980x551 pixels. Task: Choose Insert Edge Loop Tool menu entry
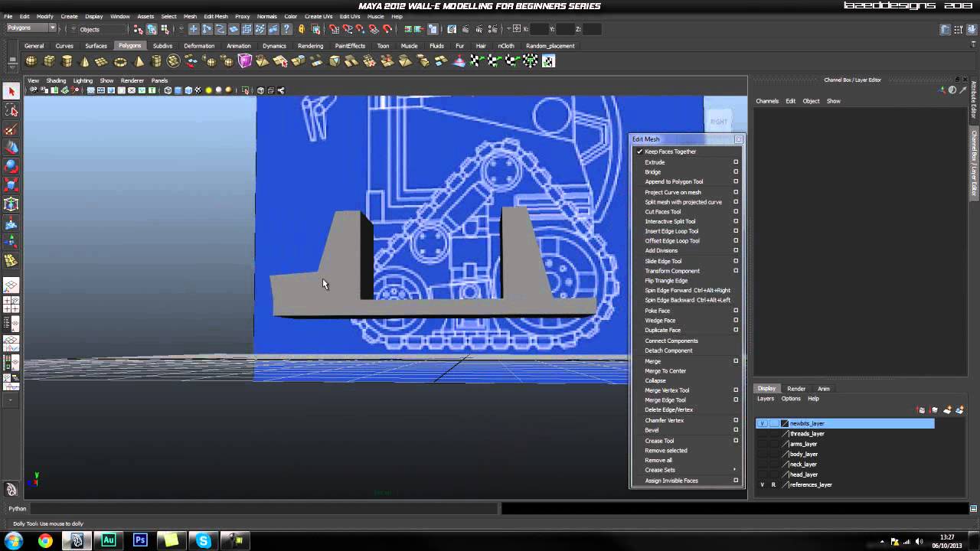click(x=671, y=231)
